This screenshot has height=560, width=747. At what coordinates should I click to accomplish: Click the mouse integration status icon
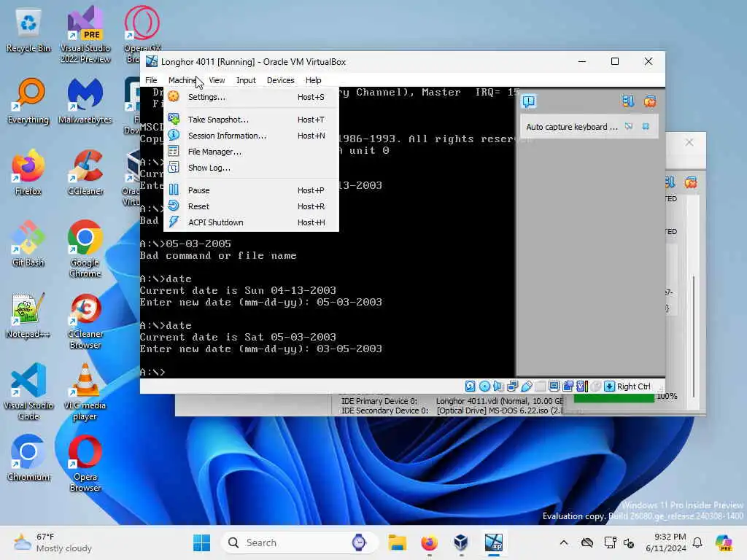[595, 386]
